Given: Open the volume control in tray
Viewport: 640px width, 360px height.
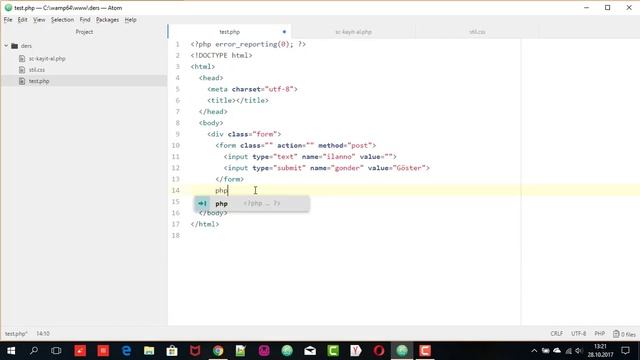Looking at the screenshot, I should [579, 351].
